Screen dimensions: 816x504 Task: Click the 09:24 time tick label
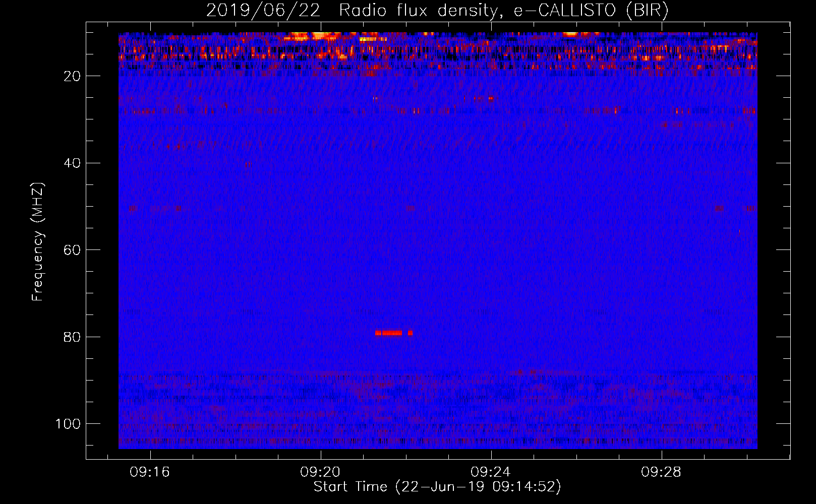[x=491, y=472]
